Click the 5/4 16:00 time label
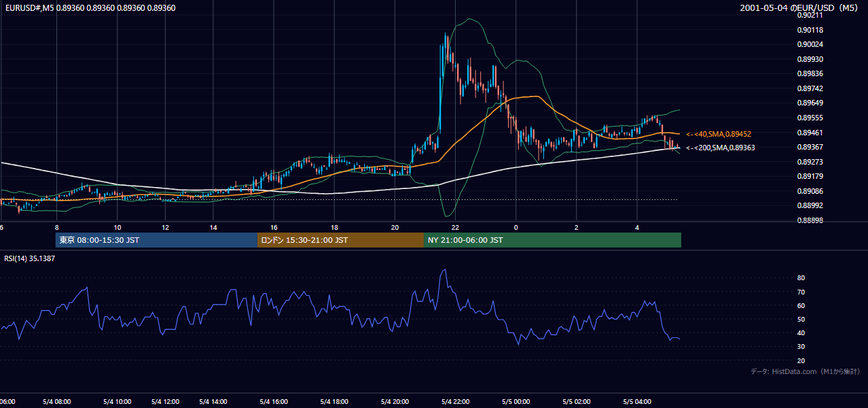Viewport: 868px width, 408px height. pyautogui.click(x=274, y=402)
